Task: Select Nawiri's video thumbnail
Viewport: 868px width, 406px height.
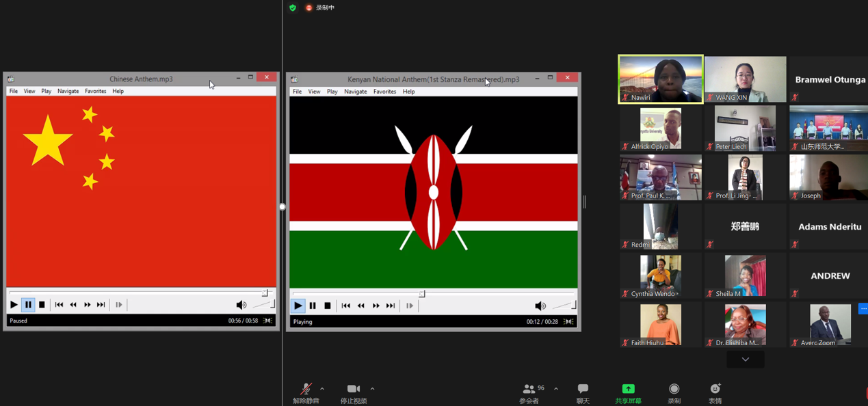Action: 660,79
